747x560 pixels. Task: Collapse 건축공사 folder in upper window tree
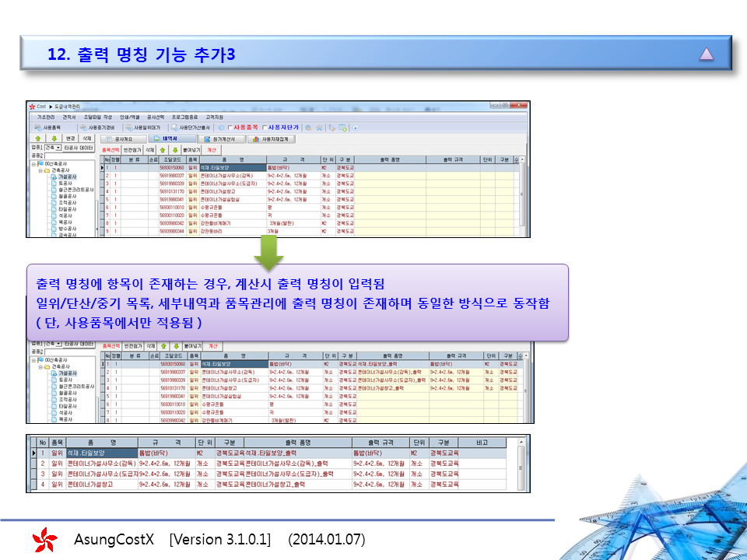click(40, 170)
